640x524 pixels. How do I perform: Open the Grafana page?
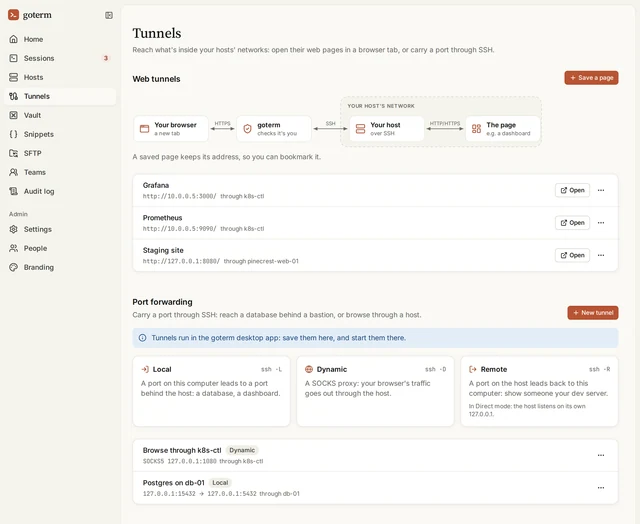pos(572,190)
